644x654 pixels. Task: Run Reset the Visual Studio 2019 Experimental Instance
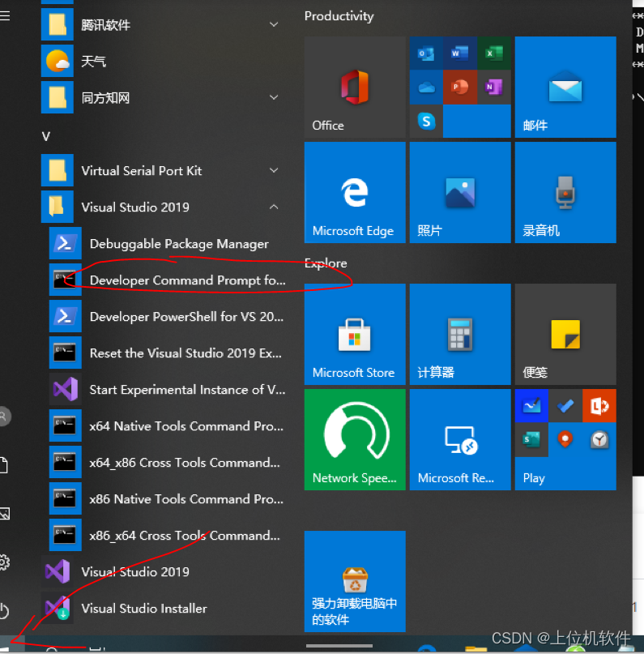(168, 353)
